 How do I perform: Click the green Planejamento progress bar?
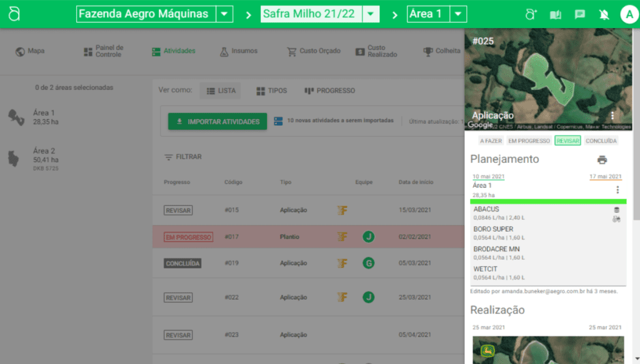click(x=548, y=201)
